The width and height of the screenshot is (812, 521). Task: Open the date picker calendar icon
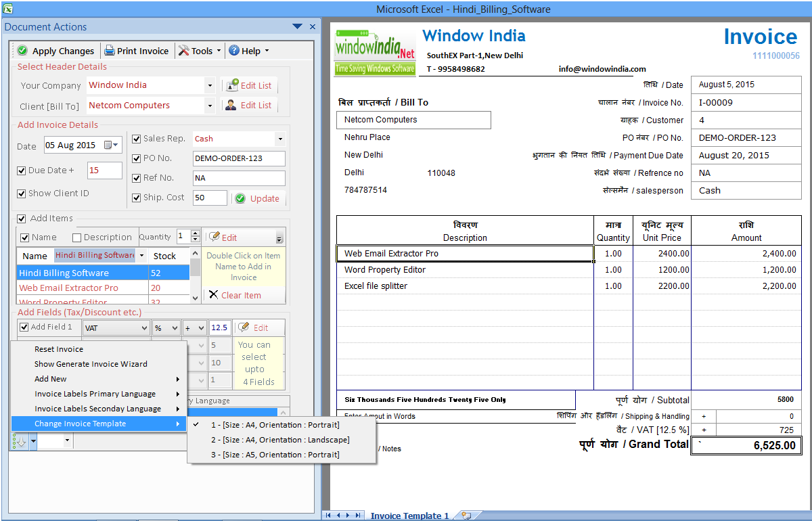111,145
